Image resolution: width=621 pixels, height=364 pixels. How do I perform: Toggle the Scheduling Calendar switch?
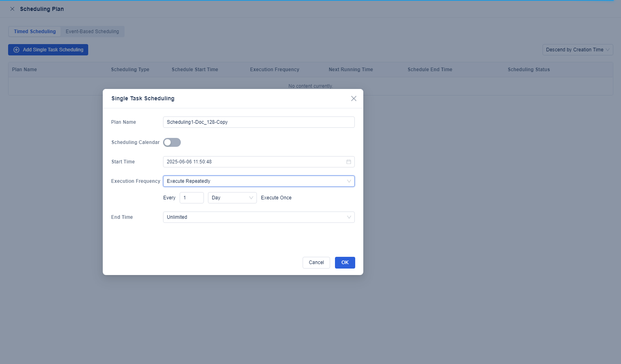click(172, 142)
